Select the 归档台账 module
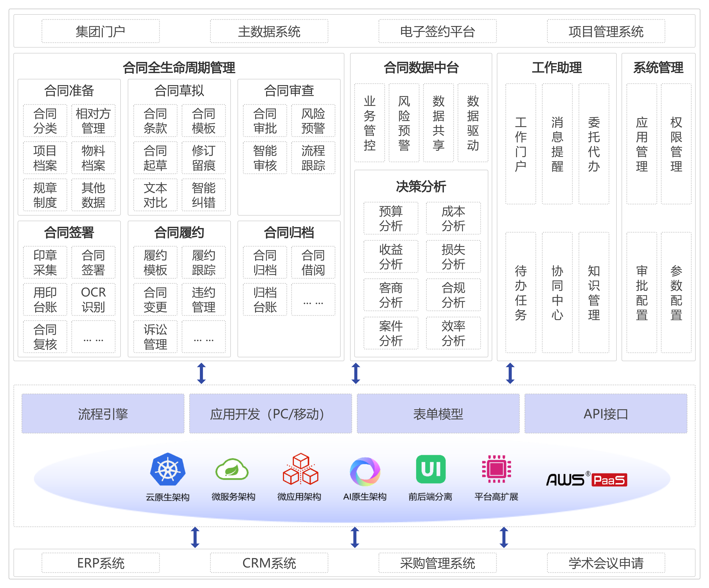Viewport: 709px width, 588px height. pos(265,300)
